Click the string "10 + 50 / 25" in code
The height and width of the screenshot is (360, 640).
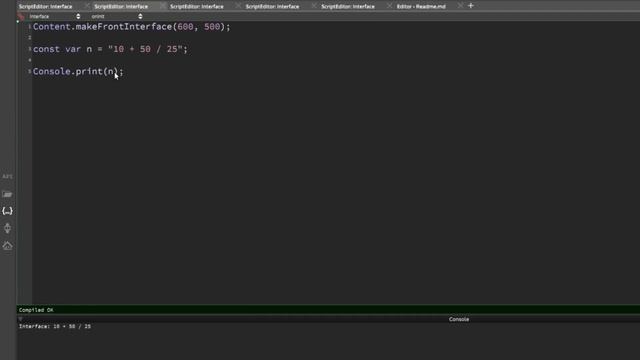(x=145, y=49)
